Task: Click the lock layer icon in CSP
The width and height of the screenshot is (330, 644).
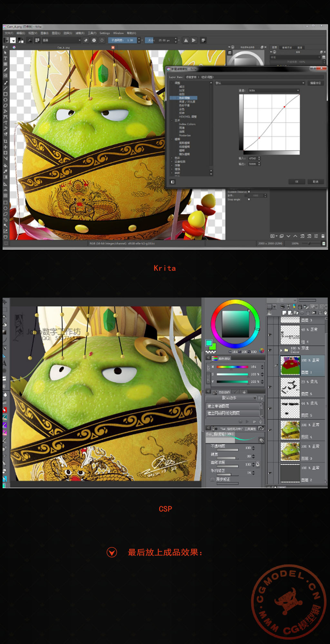Action: point(300,307)
